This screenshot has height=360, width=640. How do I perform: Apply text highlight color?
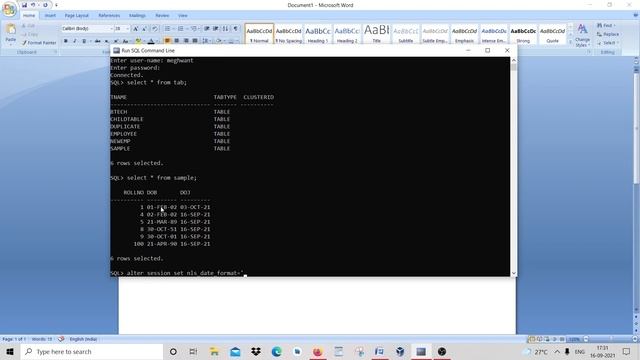tap(139, 41)
